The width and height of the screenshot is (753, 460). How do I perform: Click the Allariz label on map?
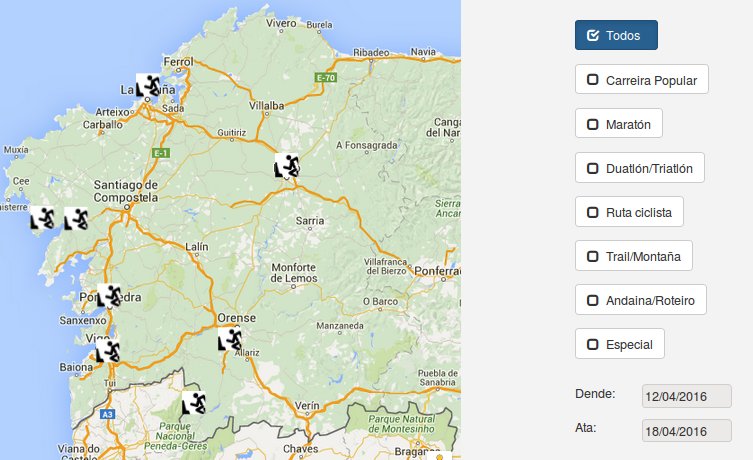pos(247,352)
